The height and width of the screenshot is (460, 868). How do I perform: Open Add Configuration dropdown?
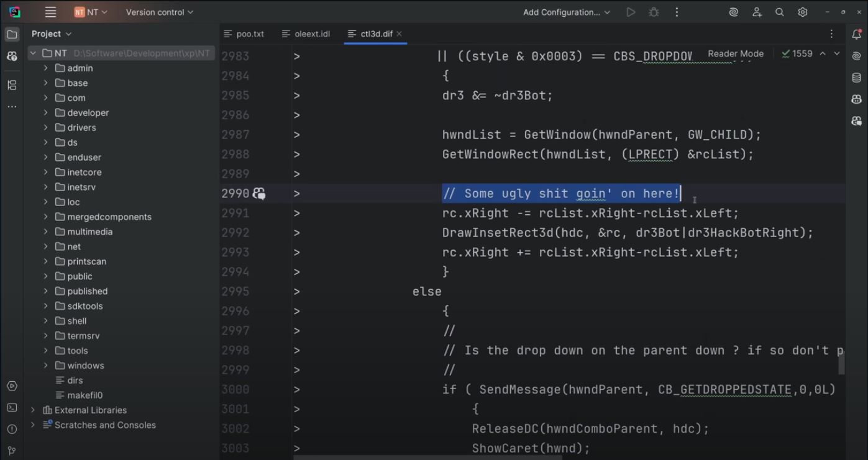[x=566, y=12]
